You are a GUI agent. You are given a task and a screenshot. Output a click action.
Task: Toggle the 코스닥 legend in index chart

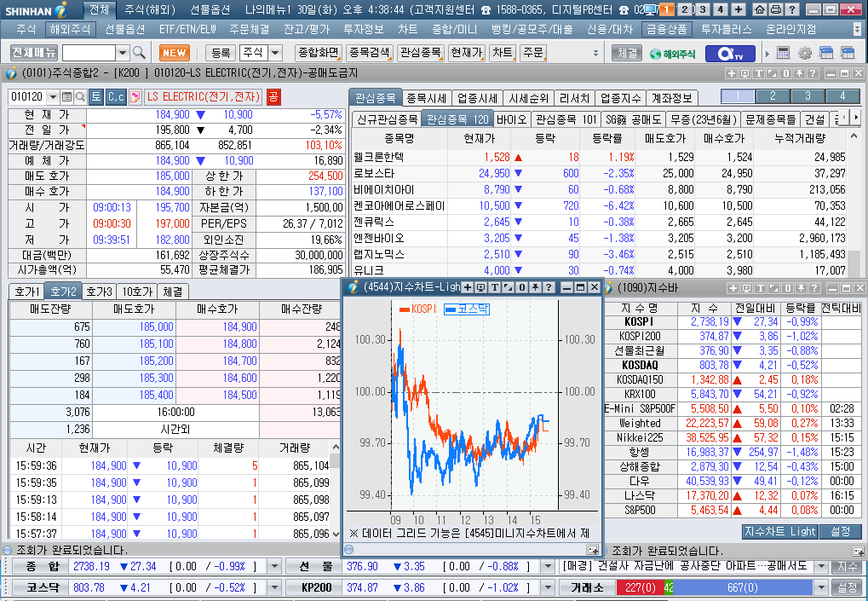tap(467, 309)
